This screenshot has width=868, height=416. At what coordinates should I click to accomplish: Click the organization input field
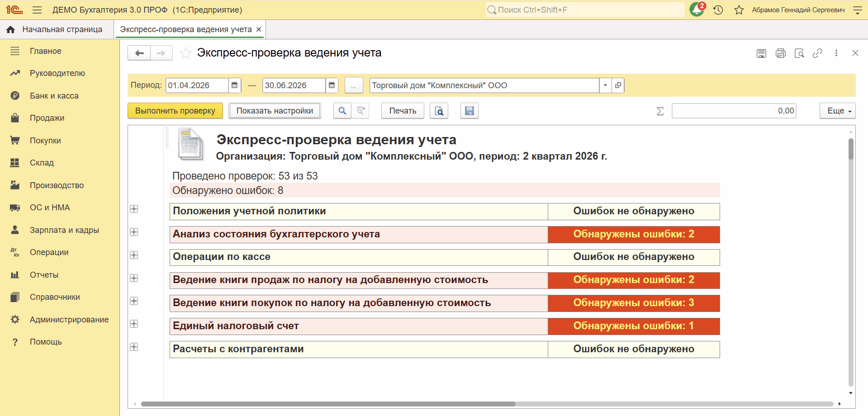484,85
